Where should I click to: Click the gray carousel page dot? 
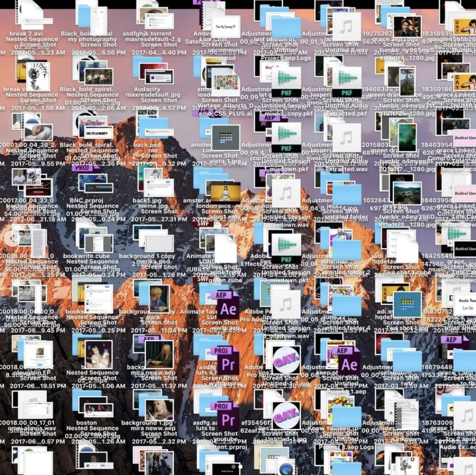pyautogui.click(x=233, y=466)
